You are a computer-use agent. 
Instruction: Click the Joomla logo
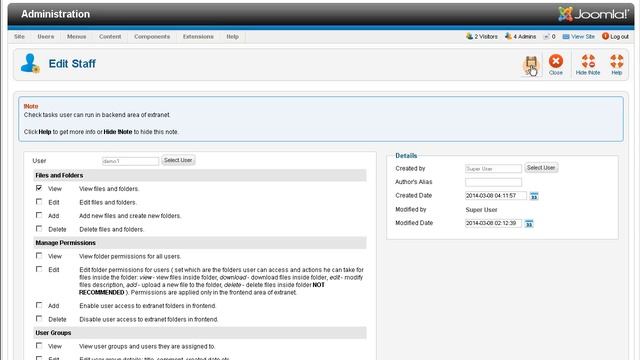point(593,14)
